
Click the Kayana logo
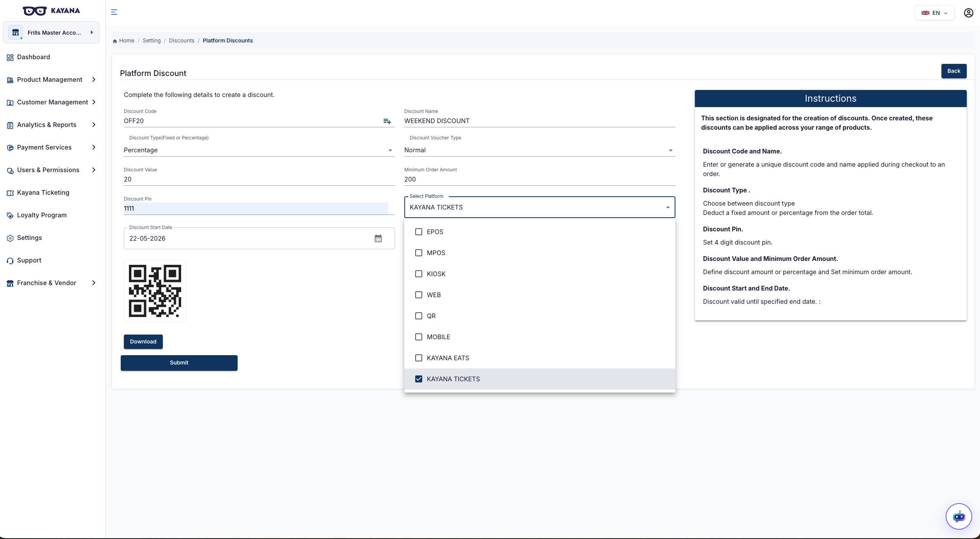pyautogui.click(x=51, y=11)
